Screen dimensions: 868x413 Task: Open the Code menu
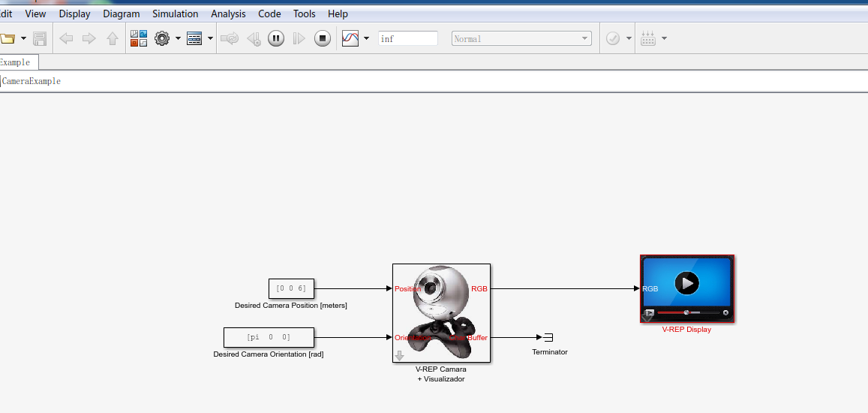pyautogui.click(x=269, y=14)
